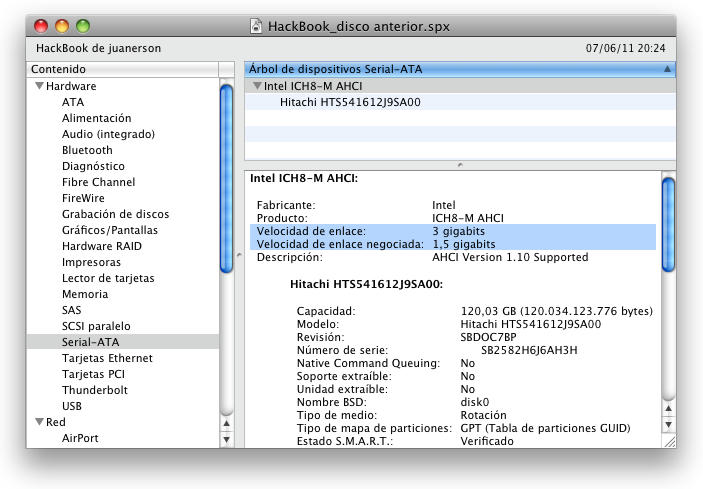Open the Memoria category
The width and height of the screenshot is (703, 489).
click(x=85, y=294)
